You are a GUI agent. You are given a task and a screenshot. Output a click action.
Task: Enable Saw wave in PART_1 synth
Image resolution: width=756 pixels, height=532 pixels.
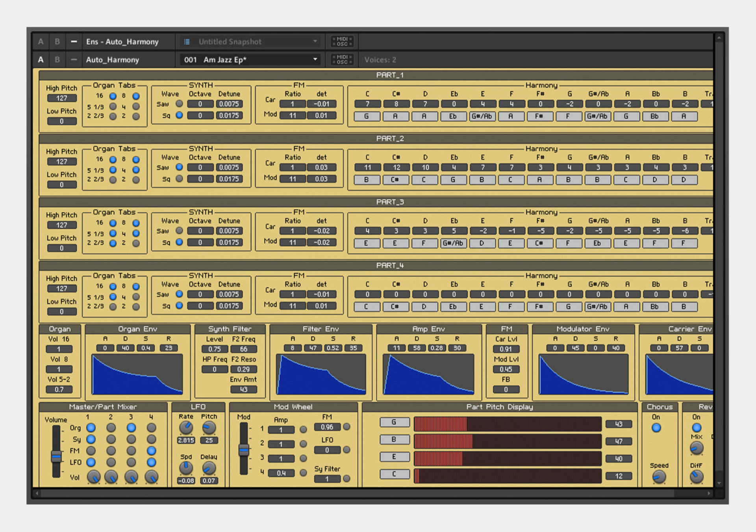click(179, 104)
